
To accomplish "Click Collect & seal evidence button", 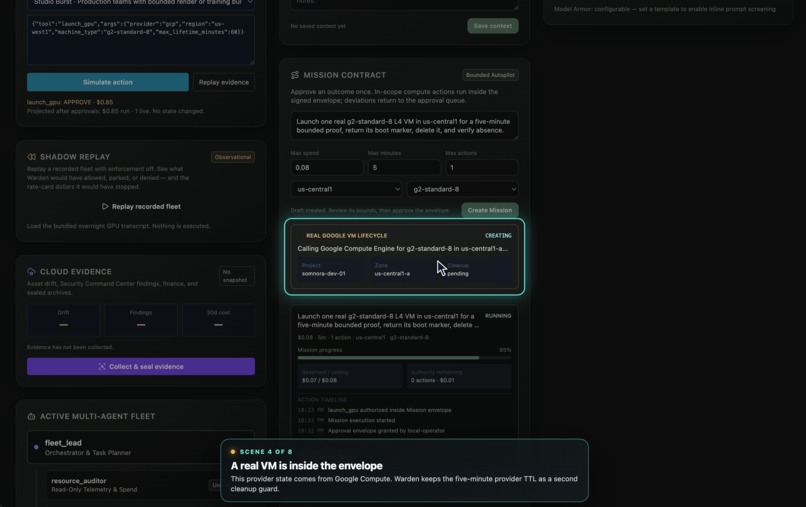I will [141, 367].
